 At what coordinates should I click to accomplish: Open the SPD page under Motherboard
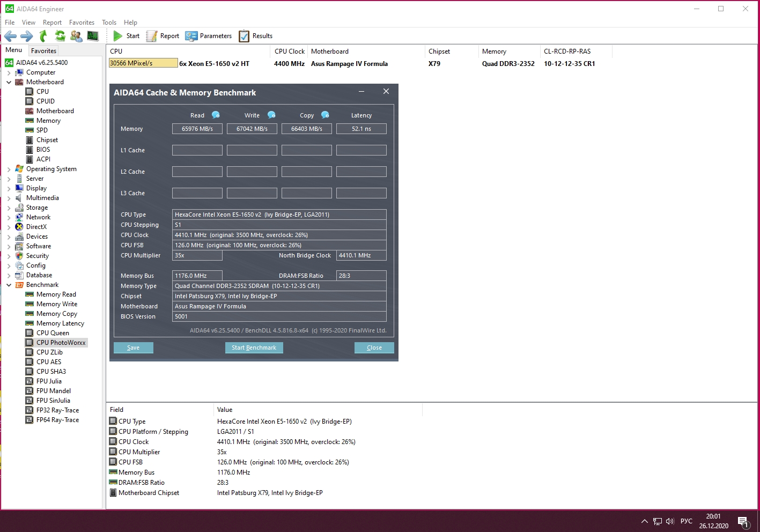click(x=42, y=130)
